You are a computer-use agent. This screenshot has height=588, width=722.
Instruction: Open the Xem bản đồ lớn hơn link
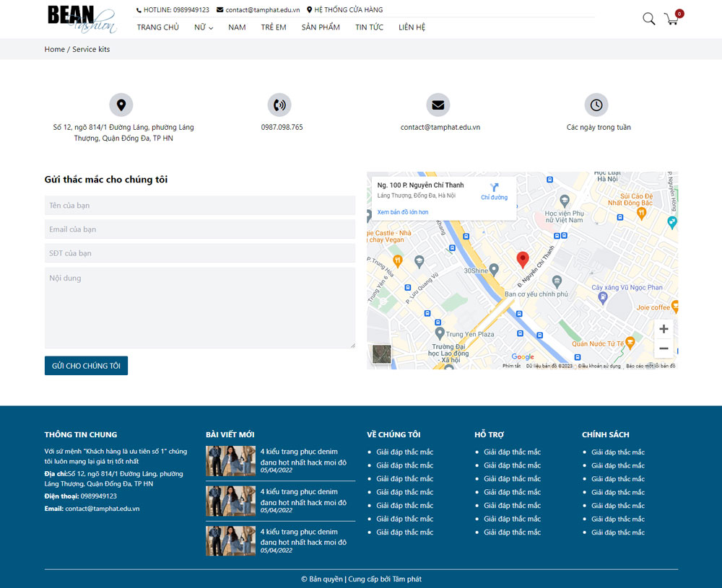(x=403, y=212)
